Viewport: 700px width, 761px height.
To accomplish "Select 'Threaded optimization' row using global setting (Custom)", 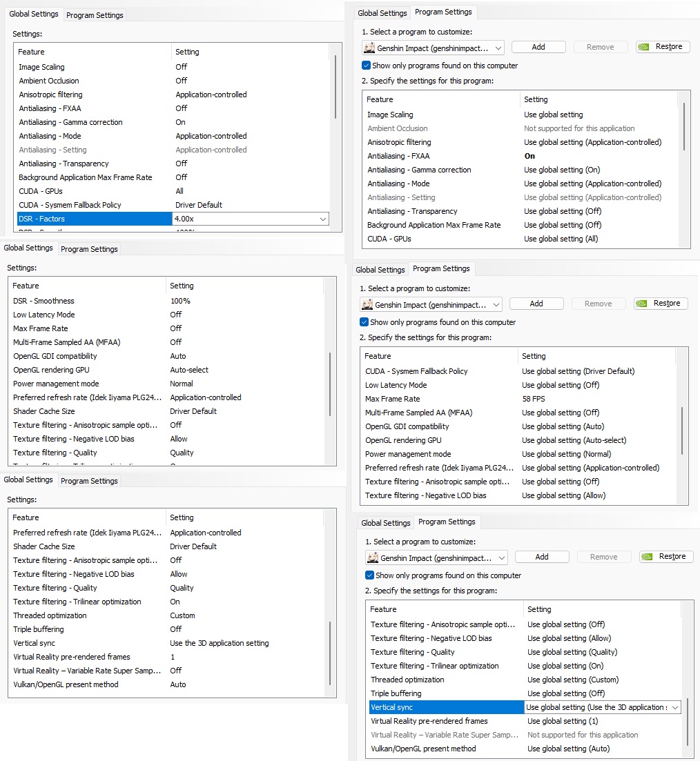I will click(x=525, y=680).
